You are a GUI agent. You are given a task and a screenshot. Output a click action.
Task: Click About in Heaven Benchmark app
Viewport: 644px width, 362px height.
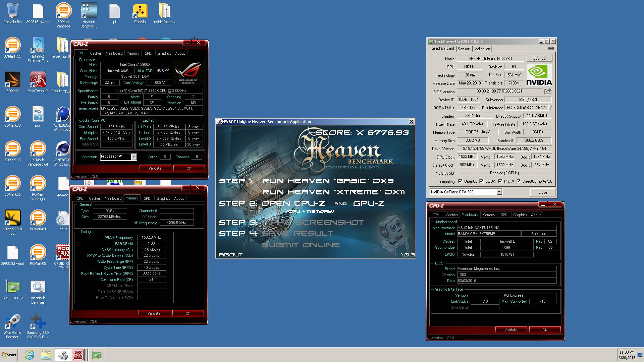click(231, 255)
